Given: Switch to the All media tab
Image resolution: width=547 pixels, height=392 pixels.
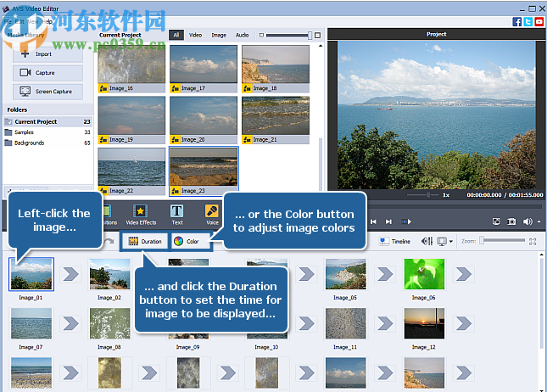Looking at the screenshot, I should coord(176,35).
